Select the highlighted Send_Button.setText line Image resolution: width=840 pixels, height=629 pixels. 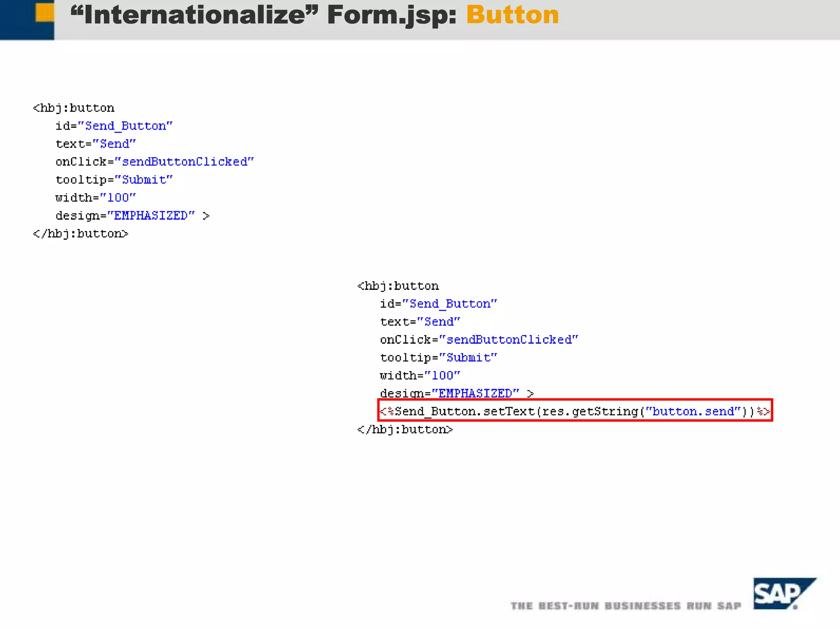click(575, 410)
